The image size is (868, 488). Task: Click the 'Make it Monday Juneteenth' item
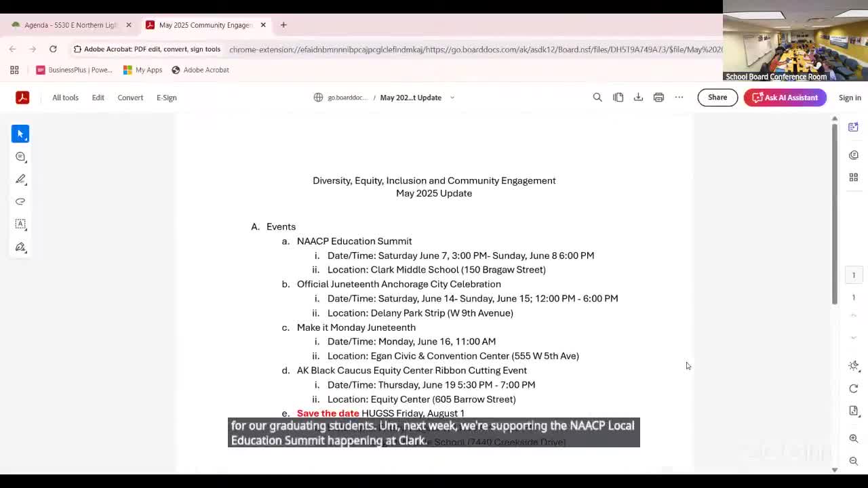[x=356, y=327]
